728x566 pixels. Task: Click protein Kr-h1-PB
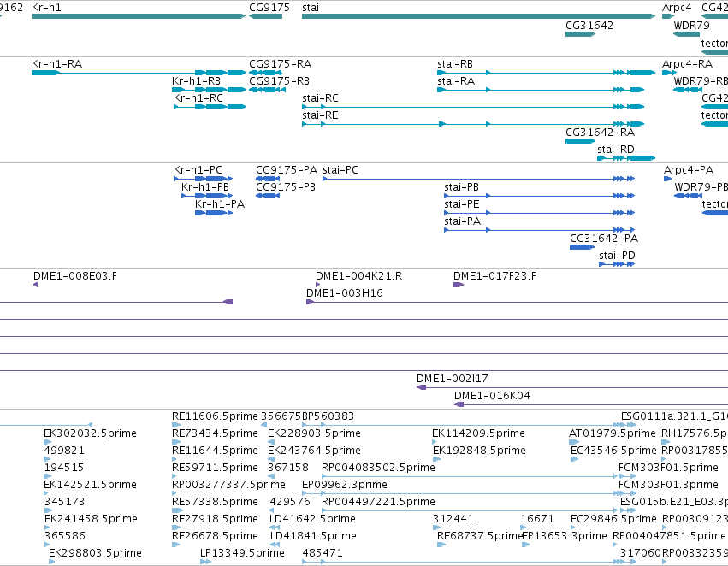pyautogui.click(x=207, y=196)
